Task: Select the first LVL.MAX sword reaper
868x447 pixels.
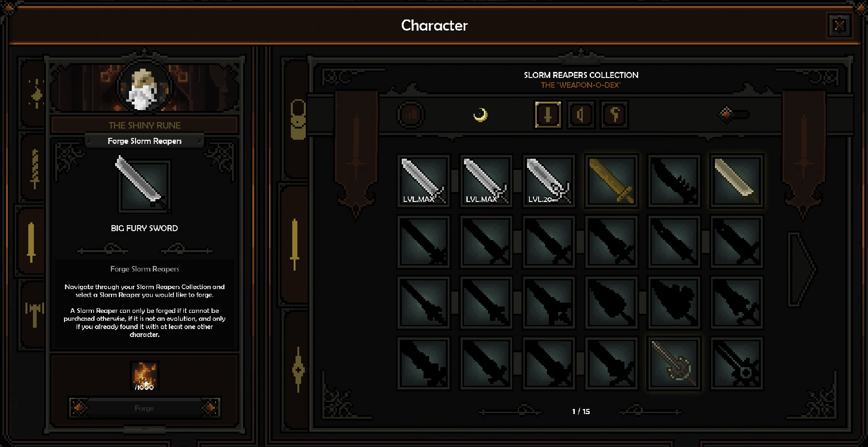Action: [424, 181]
